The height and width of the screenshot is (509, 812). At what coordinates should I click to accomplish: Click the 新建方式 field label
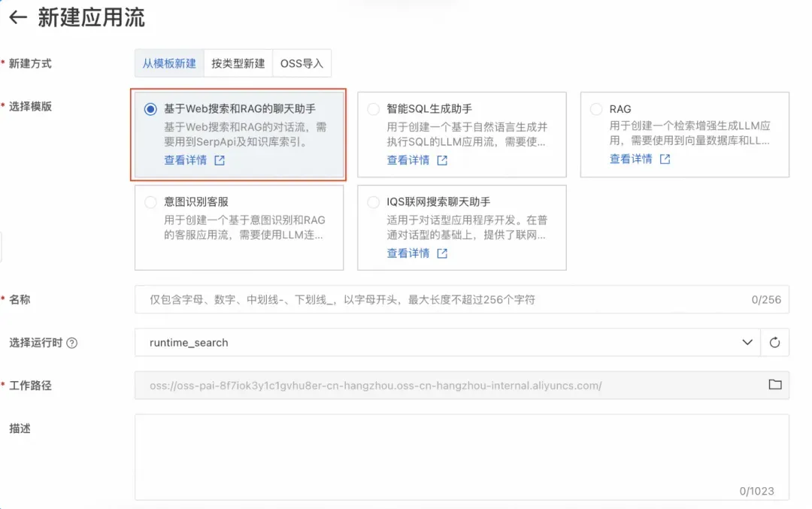click(x=30, y=64)
